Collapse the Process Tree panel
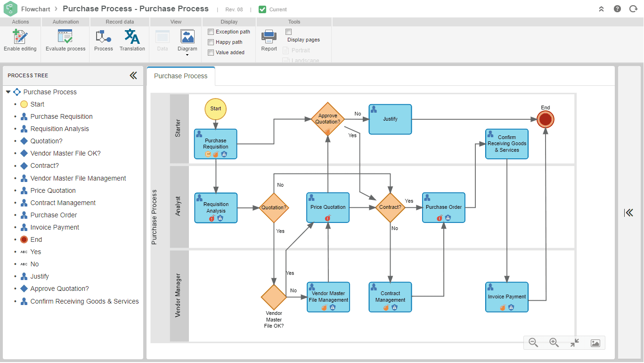 click(133, 75)
